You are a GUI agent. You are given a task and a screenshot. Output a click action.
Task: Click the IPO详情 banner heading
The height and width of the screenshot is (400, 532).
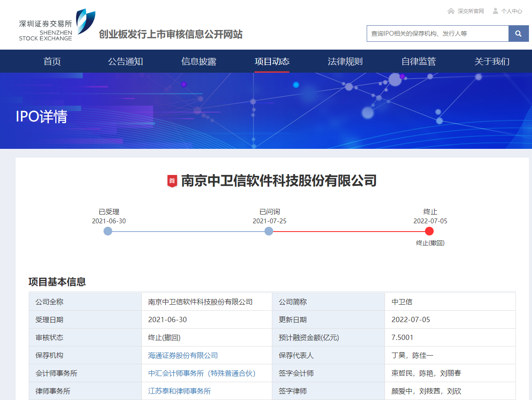click(x=41, y=117)
